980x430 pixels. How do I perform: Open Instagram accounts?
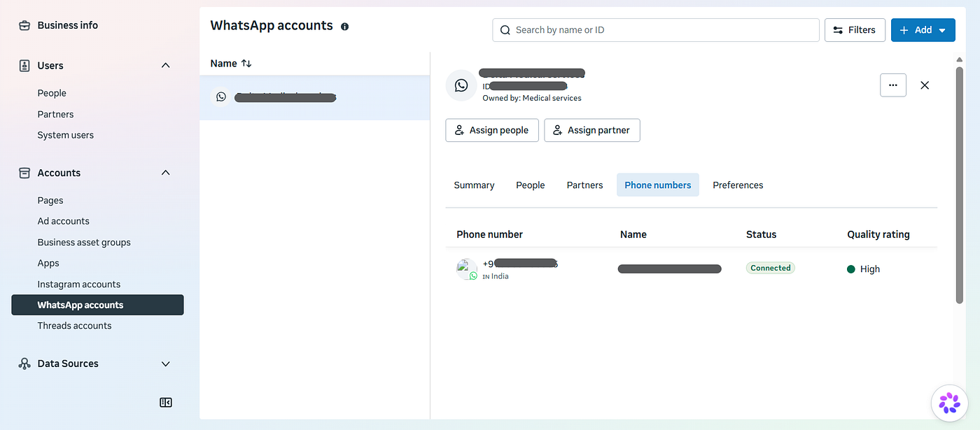(78, 284)
